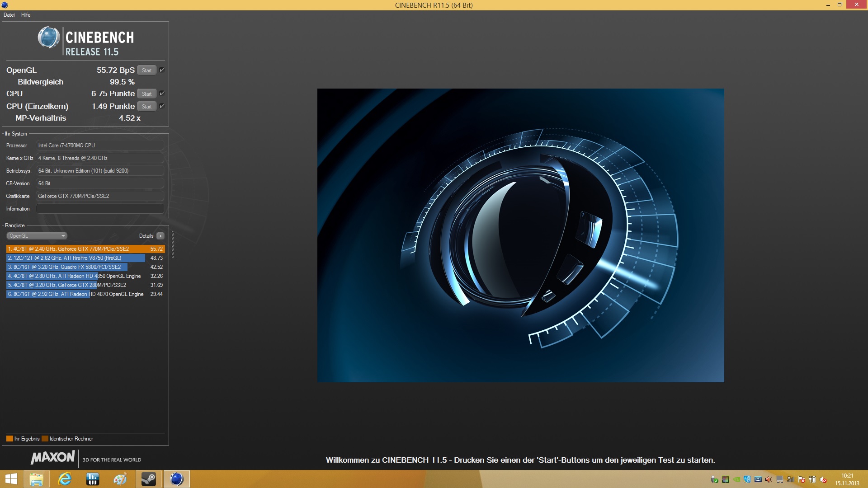The width and height of the screenshot is (868, 488).
Task: Click the Information input field
Action: click(99, 209)
